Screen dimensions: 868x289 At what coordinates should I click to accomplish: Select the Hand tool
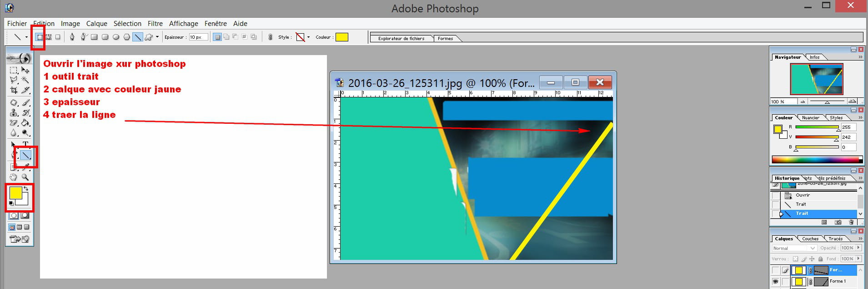[14, 177]
